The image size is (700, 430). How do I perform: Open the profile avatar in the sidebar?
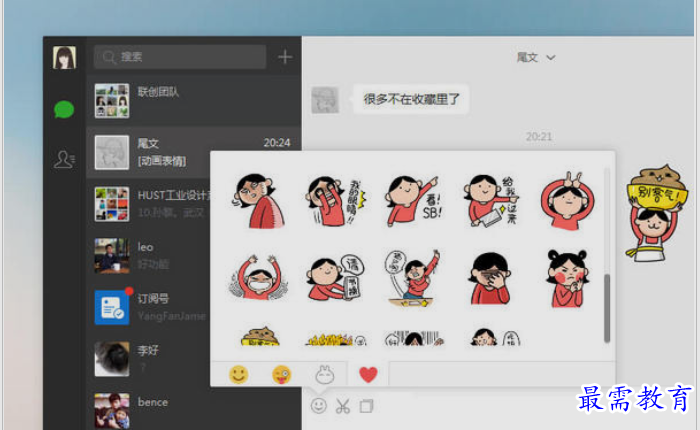coord(64,57)
